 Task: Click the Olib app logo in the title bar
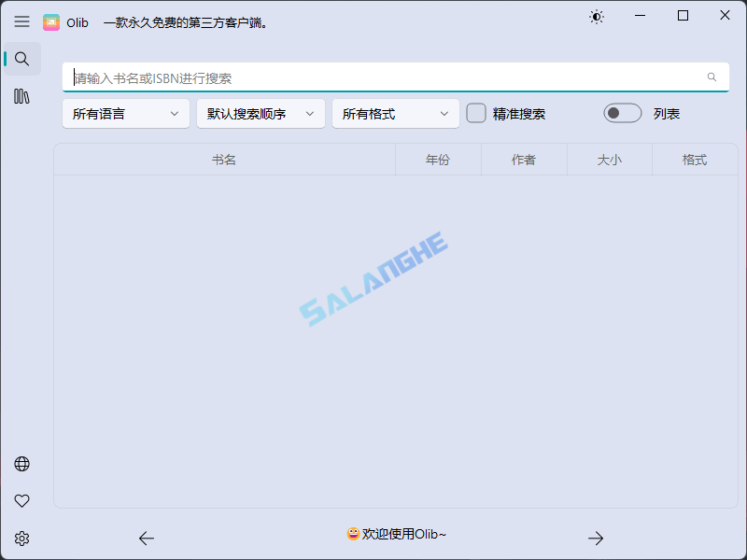coord(51,21)
